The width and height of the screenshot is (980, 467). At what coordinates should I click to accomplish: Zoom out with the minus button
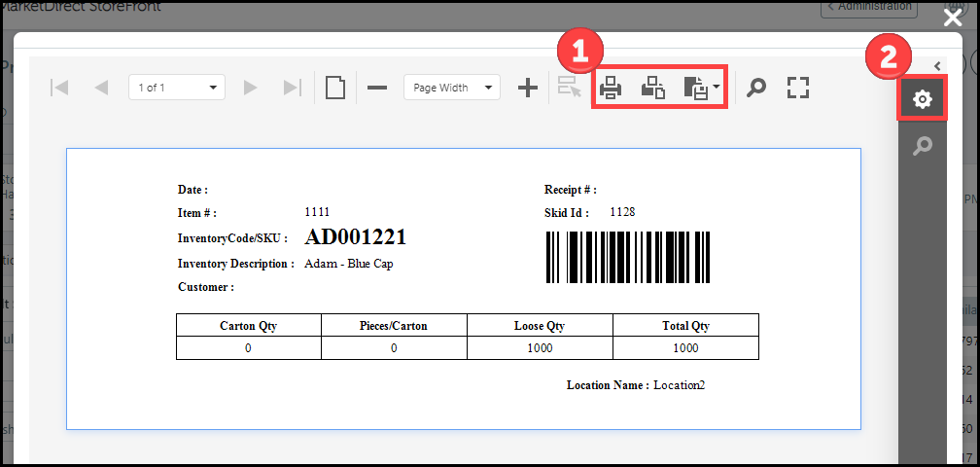(x=377, y=88)
